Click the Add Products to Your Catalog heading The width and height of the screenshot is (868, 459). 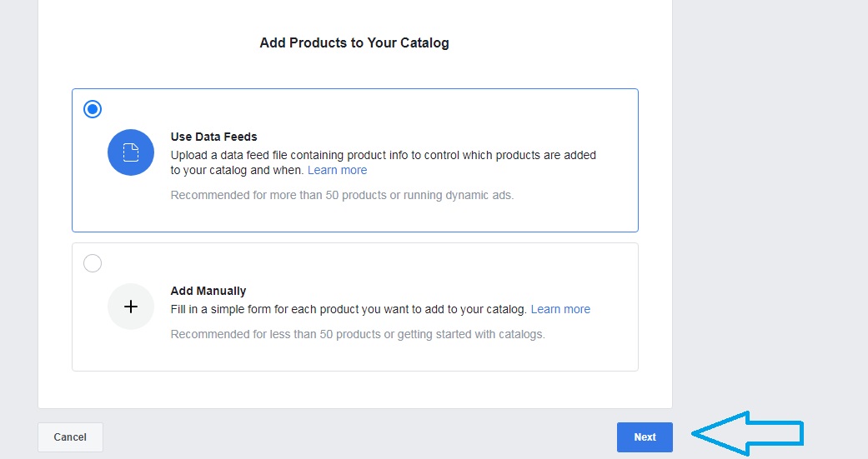(x=354, y=43)
